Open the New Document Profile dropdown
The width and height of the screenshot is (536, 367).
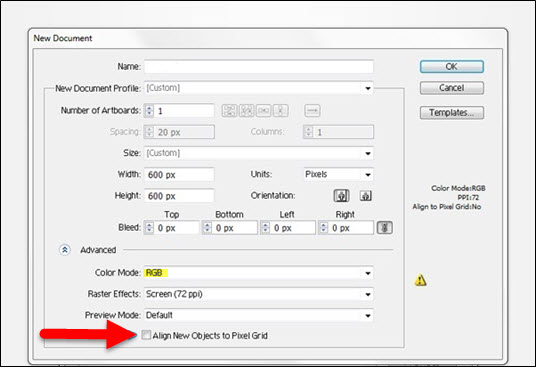259,88
